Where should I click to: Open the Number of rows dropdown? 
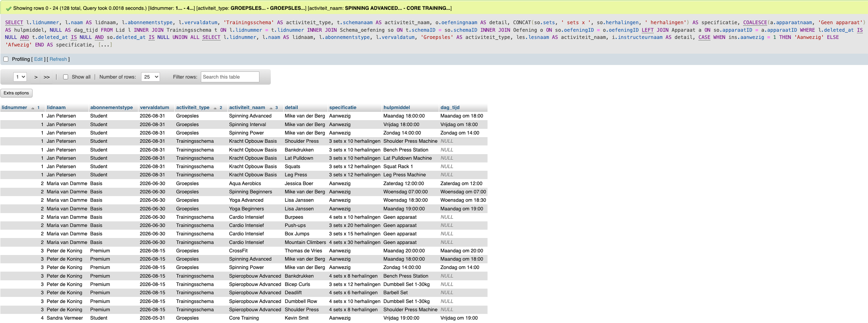tap(150, 77)
